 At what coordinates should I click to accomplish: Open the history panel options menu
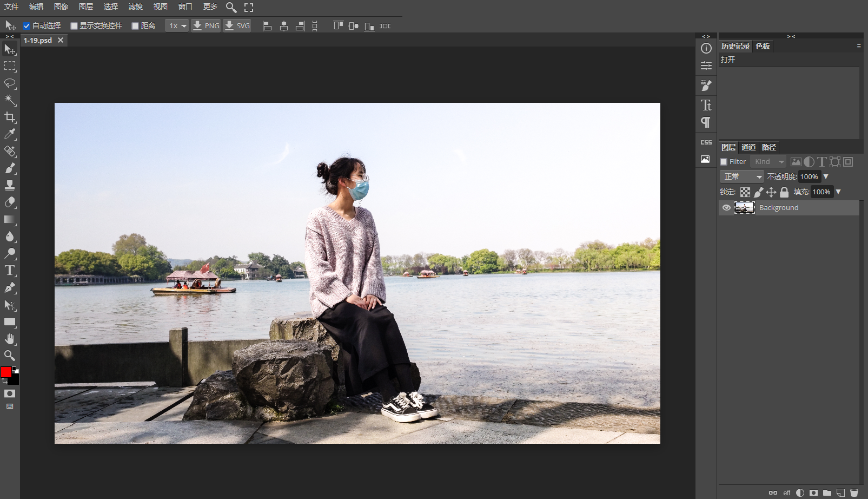coord(858,47)
